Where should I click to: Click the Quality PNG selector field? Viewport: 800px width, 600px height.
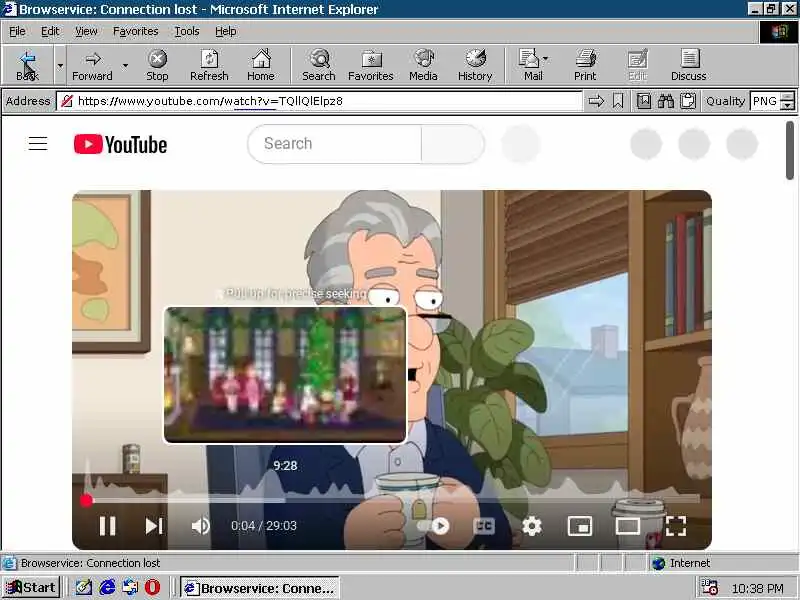pyautogui.click(x=765, y=101)
